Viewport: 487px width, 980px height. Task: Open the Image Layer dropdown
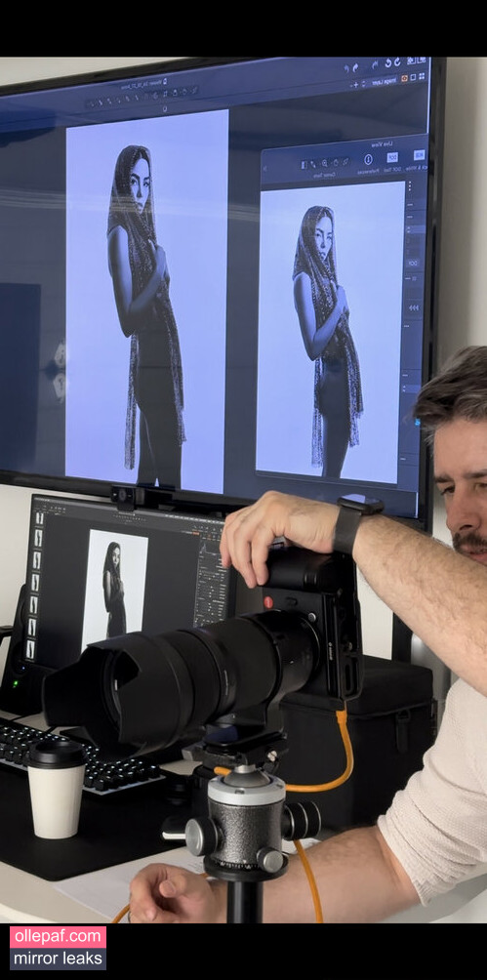(384, 81)
